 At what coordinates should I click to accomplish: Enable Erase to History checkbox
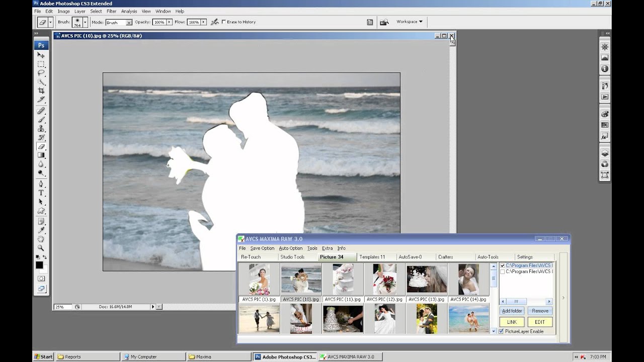point(223,22)
